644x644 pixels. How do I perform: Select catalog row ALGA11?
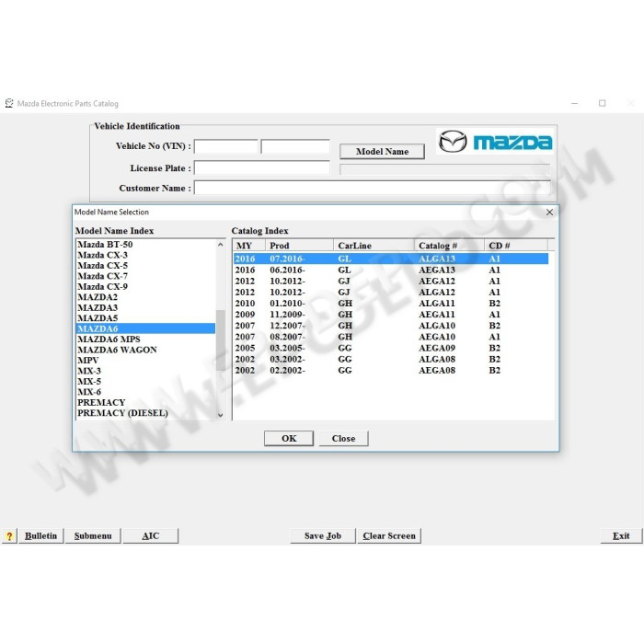[x=391, y=303]
